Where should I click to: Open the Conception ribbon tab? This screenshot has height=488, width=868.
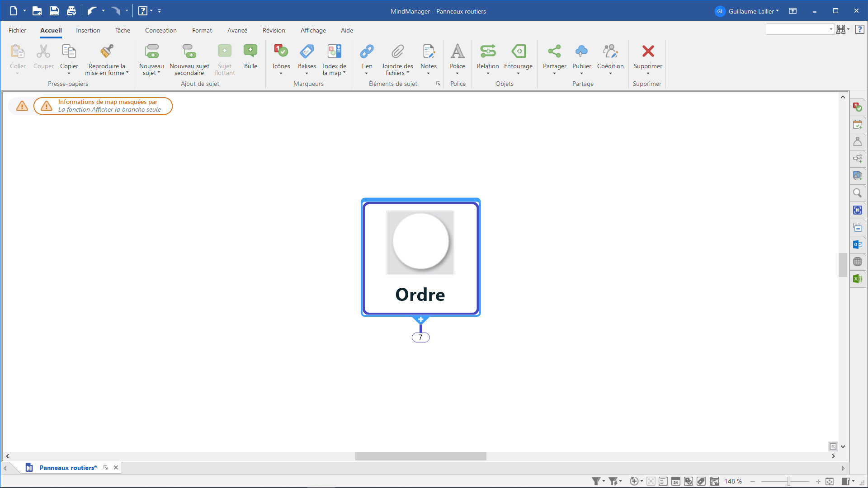point(160,30)
